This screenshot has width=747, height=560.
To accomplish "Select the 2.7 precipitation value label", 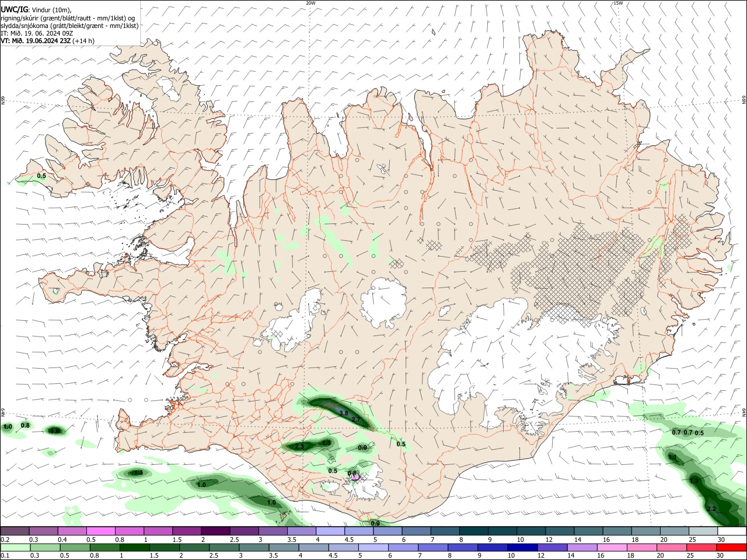I will point(357,419).
